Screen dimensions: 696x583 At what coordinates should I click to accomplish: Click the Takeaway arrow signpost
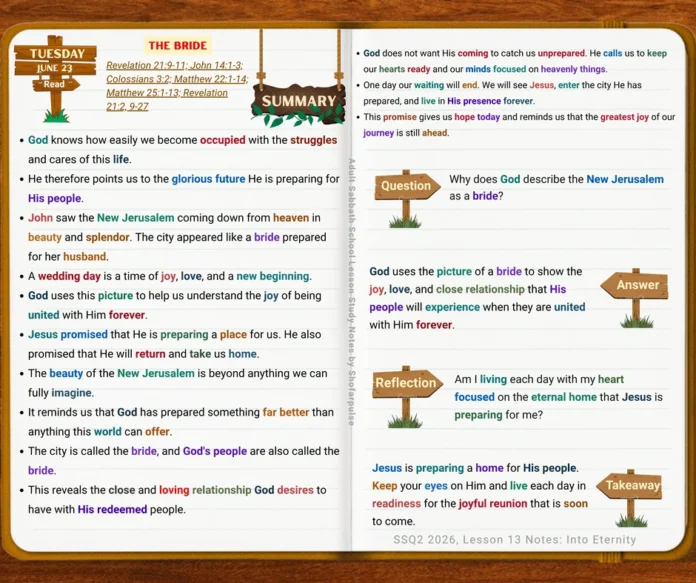629,497
